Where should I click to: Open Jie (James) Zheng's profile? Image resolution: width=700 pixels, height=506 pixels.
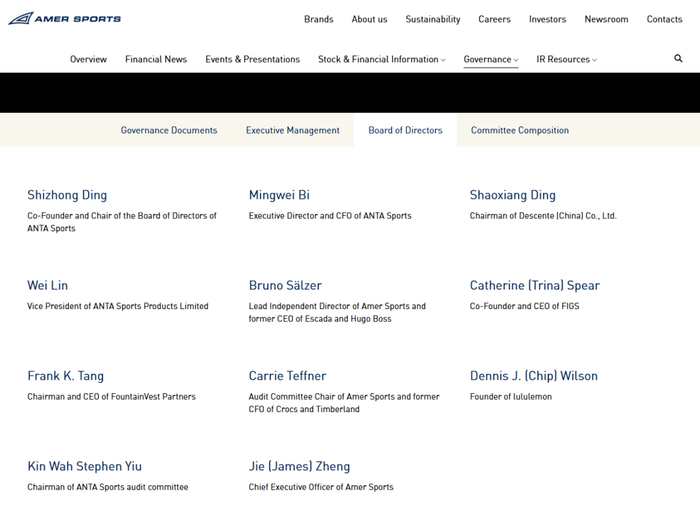(x=299, y=466)
